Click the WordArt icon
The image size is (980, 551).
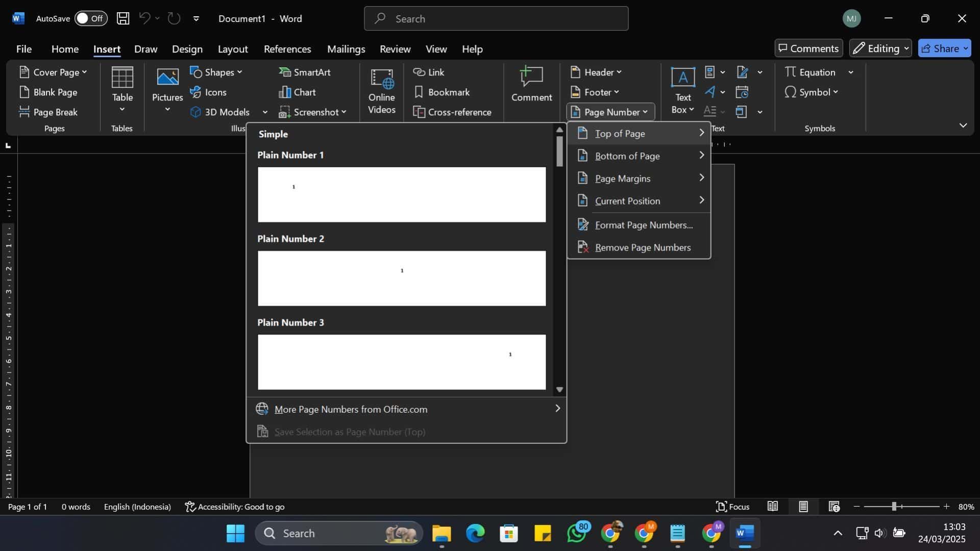710,92
